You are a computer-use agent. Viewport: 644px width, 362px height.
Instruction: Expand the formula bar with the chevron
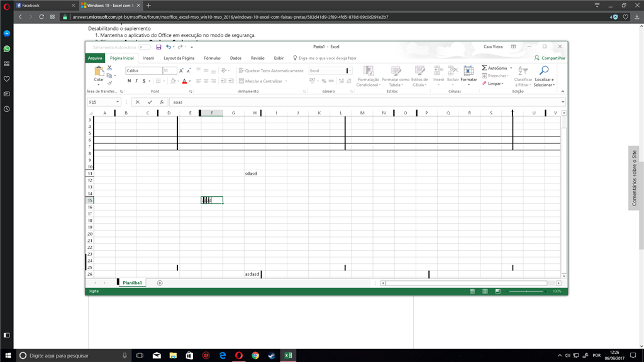point(563,102)
